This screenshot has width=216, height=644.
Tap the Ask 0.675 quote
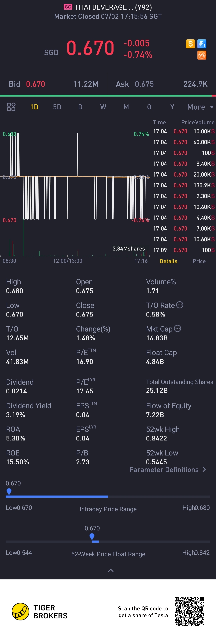pyautogui.click(x=144, y=84)
